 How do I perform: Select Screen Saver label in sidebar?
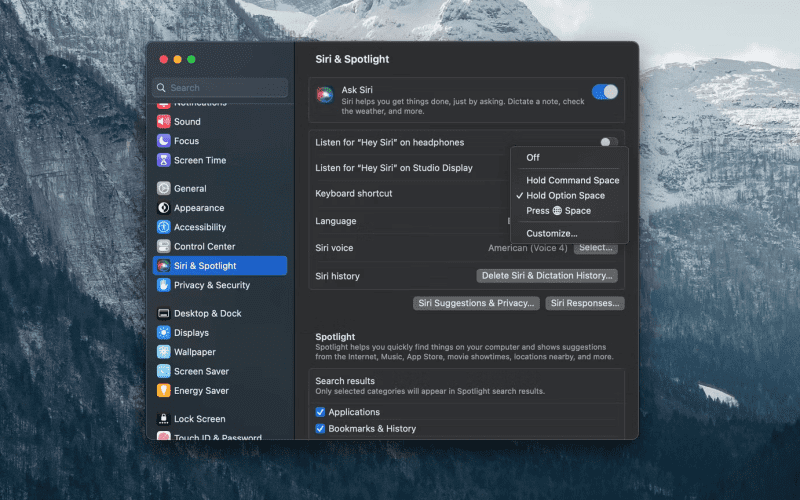(x=202, y=371)
